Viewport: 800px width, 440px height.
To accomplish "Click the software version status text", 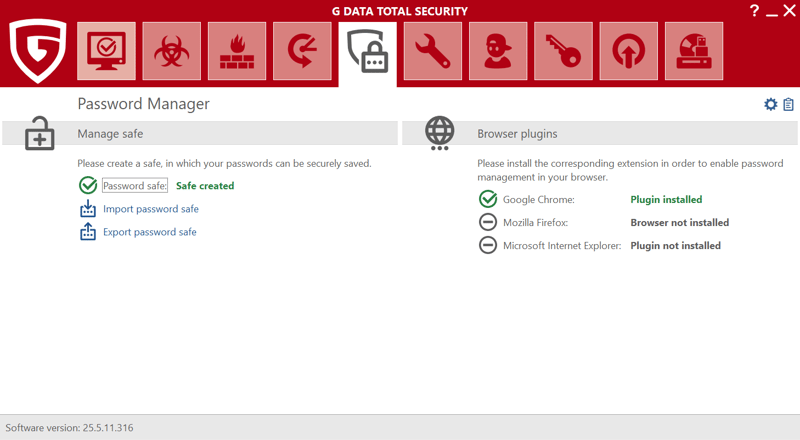I will (x=69, y=428).
